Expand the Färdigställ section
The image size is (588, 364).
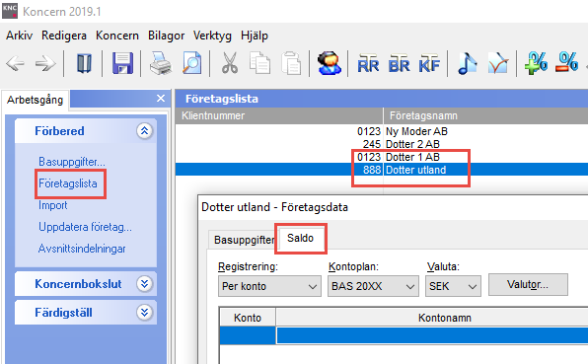[144, 313]
